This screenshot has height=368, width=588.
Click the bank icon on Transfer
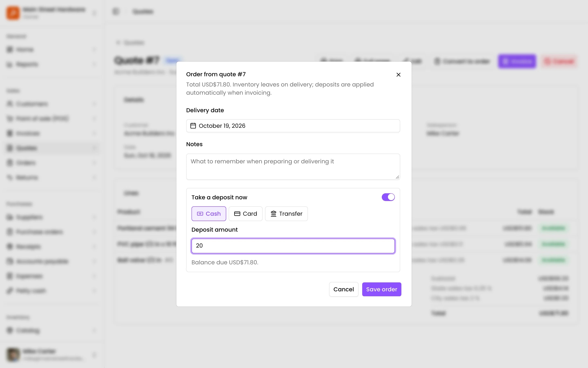point(274,214)
